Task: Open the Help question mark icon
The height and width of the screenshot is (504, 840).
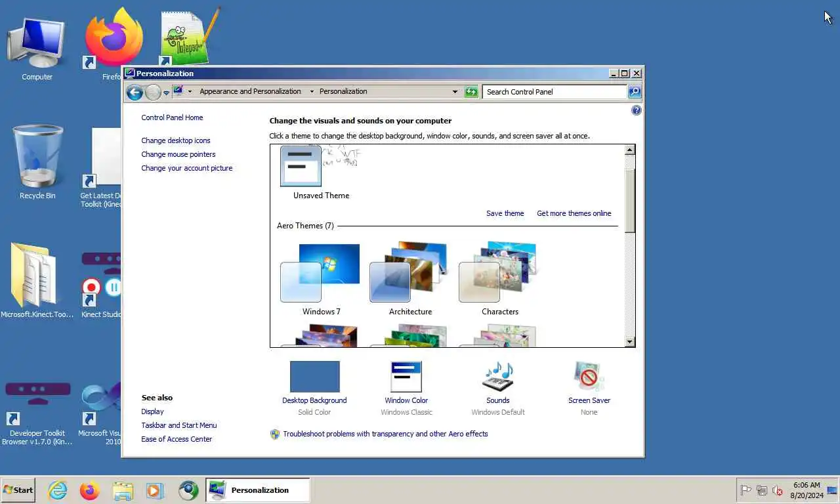Action: coord(636,110)
